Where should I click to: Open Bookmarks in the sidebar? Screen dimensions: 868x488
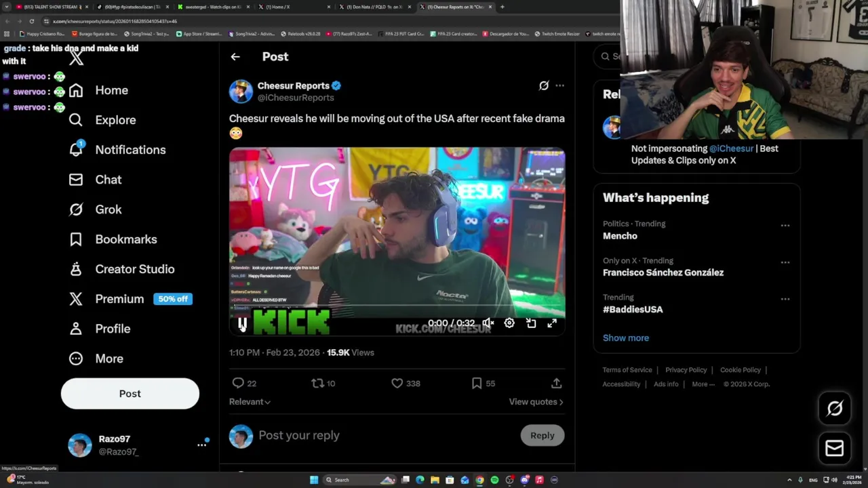point(113,239)
